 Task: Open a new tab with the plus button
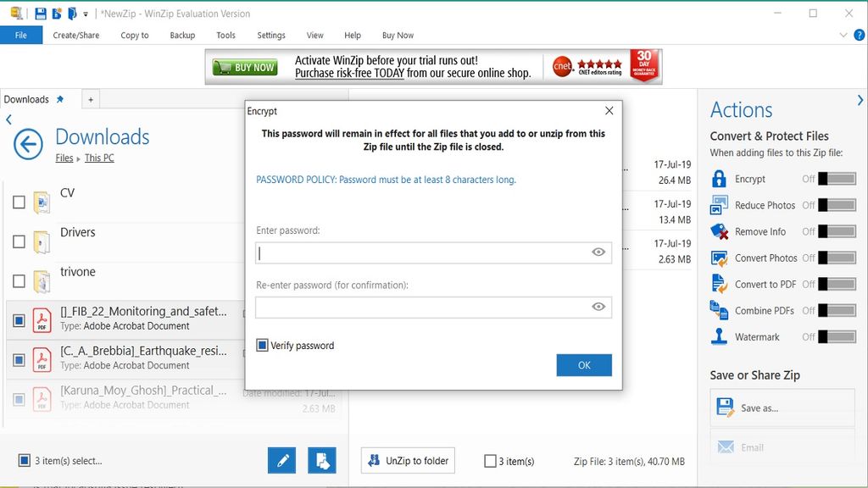[90, 99]
